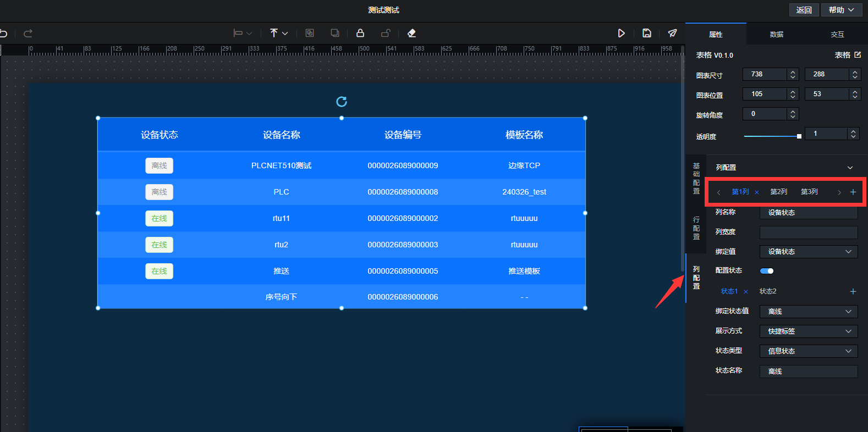Open the 绑定值 dropdown
Image resolution: width=868 pixels, height=432 pixels.
pos(809,252)
